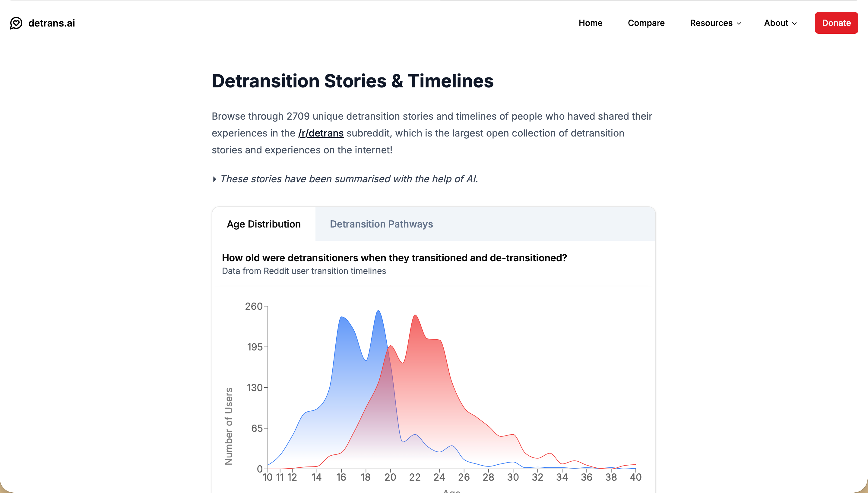
Task: Click the age 30 tick label on x-axis
Action: tap(513, 477)
